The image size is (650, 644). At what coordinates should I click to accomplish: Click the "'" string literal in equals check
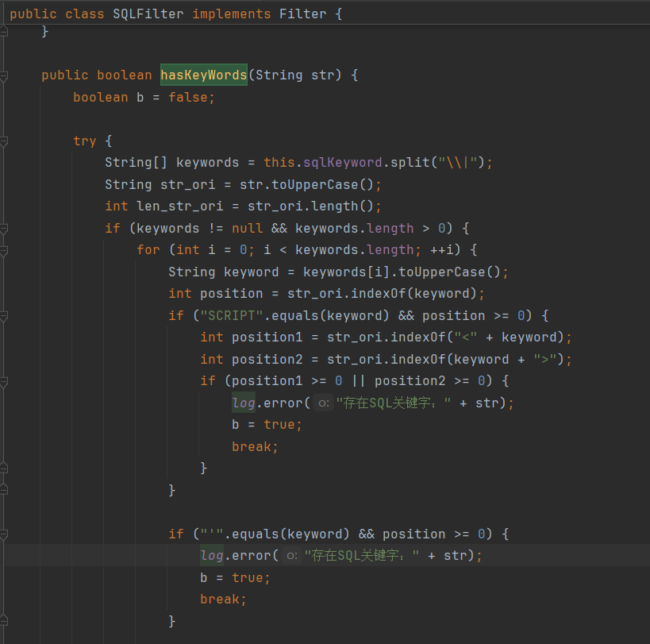click(x=212, y=534)
